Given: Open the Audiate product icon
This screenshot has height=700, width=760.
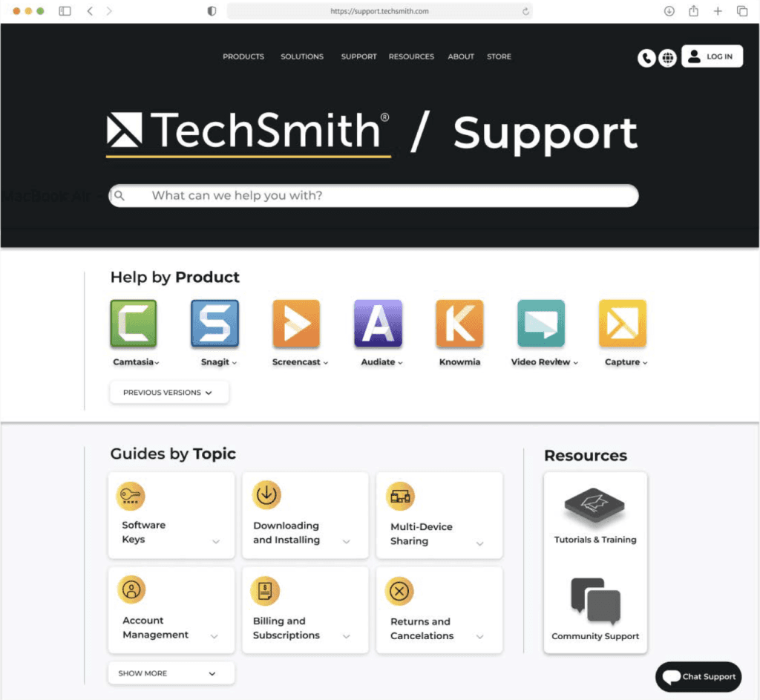Looking at the screenshot, I should 378,323.
